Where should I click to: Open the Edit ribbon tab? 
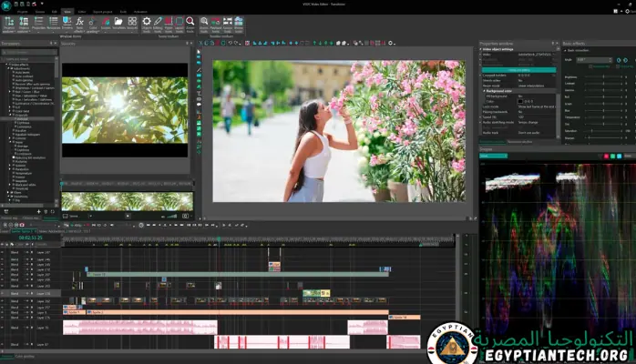[x=55, y=12]
